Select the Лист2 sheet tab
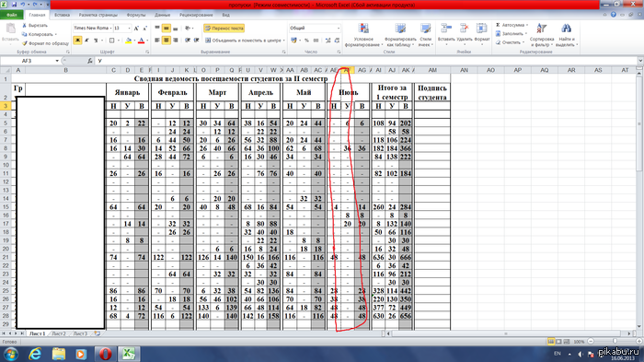This screenshot has width=644, height=362. click(59, 333)
